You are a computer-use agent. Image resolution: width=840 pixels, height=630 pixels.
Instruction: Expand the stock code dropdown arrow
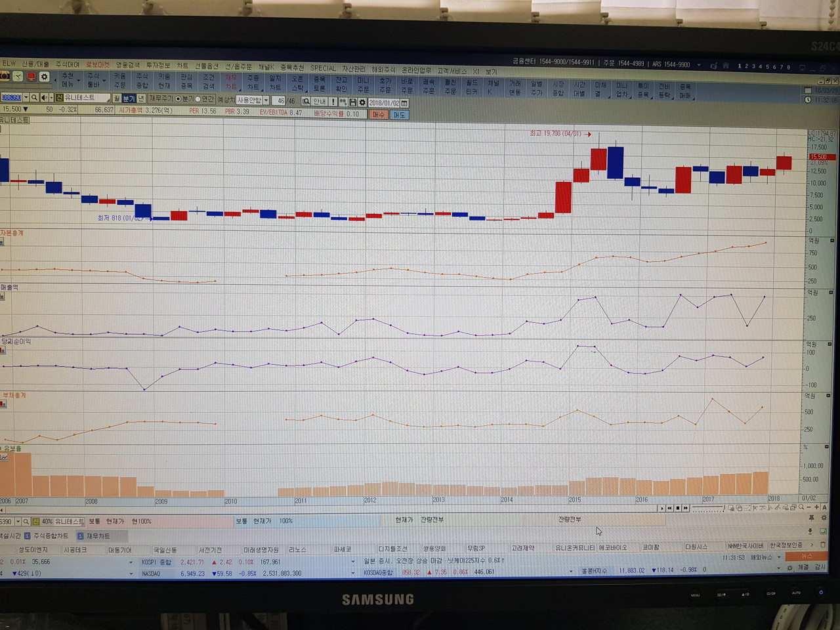(x=26, y=98)
